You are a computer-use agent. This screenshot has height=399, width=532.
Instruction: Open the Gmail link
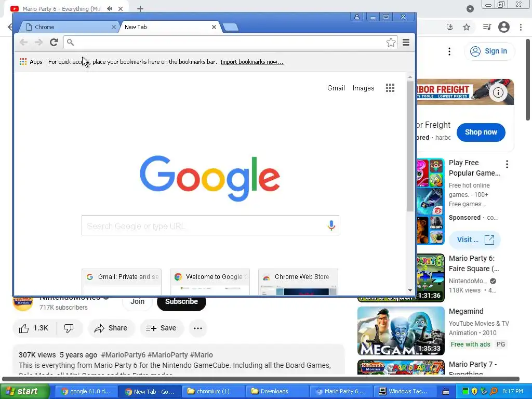(336, 88)
